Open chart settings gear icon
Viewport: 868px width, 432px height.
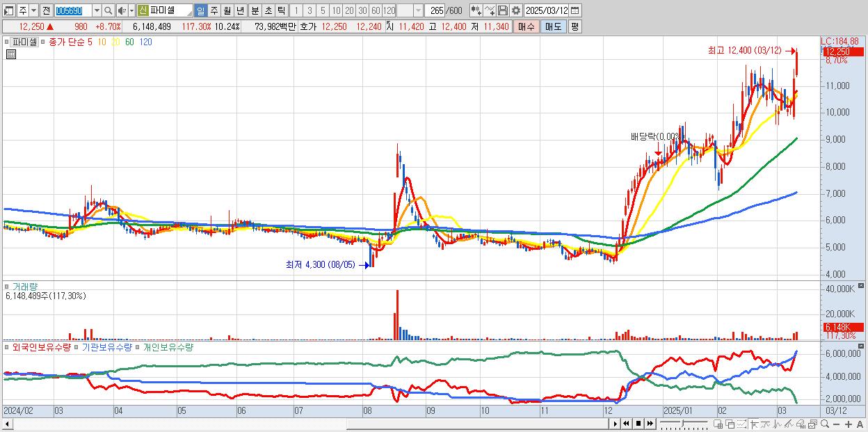[516, 10]
